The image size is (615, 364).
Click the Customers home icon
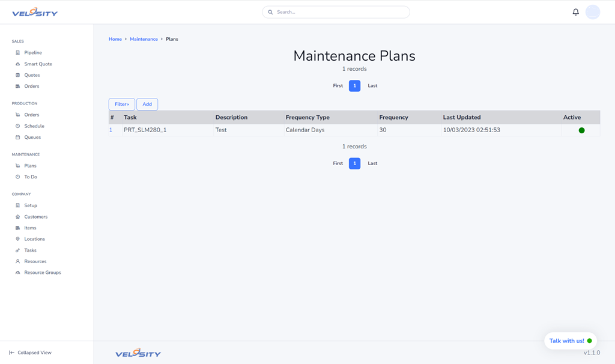[x=17, y=217]
